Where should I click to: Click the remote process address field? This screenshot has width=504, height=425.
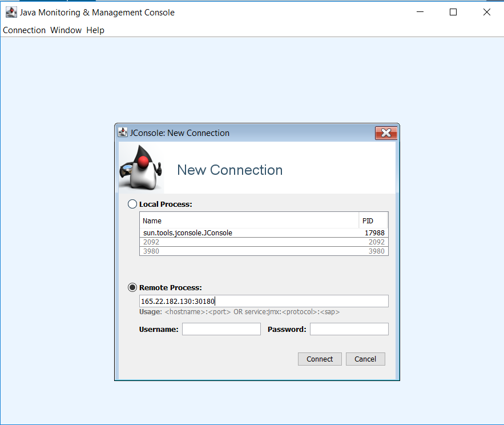263,301
